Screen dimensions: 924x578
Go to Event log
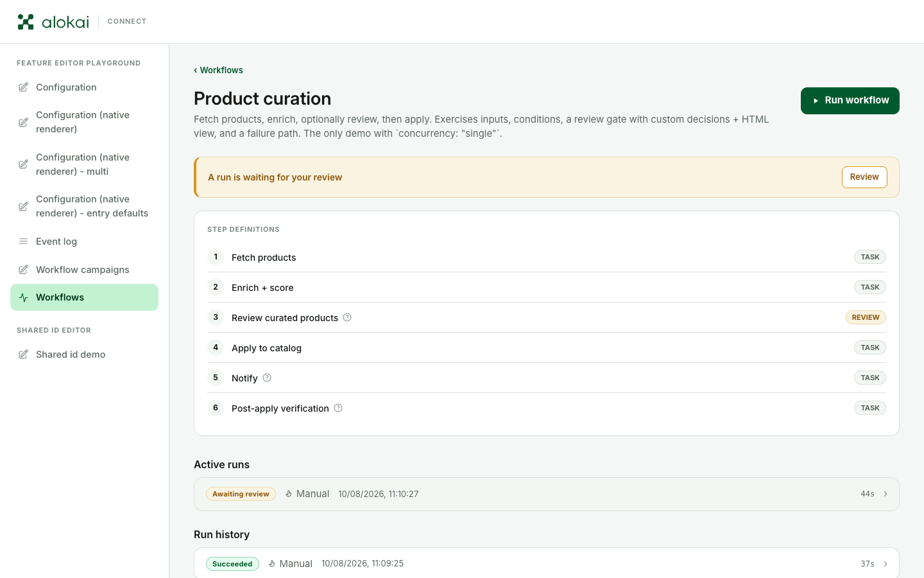[84, 241]
